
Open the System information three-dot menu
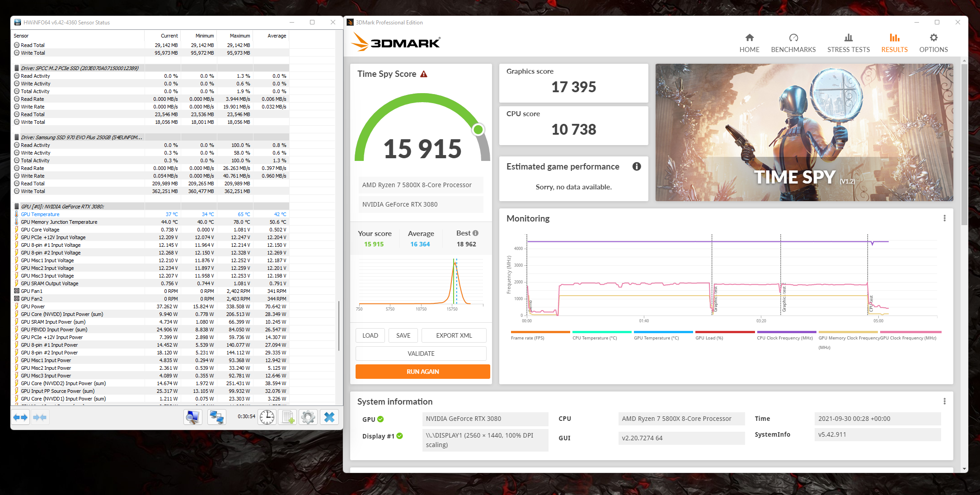point(944,401)
